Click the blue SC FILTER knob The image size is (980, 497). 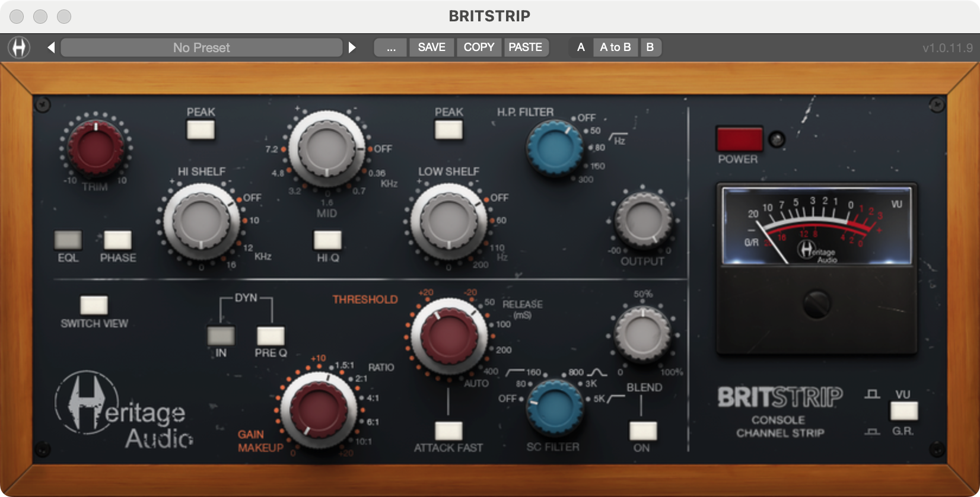click(x=555, y=409)
